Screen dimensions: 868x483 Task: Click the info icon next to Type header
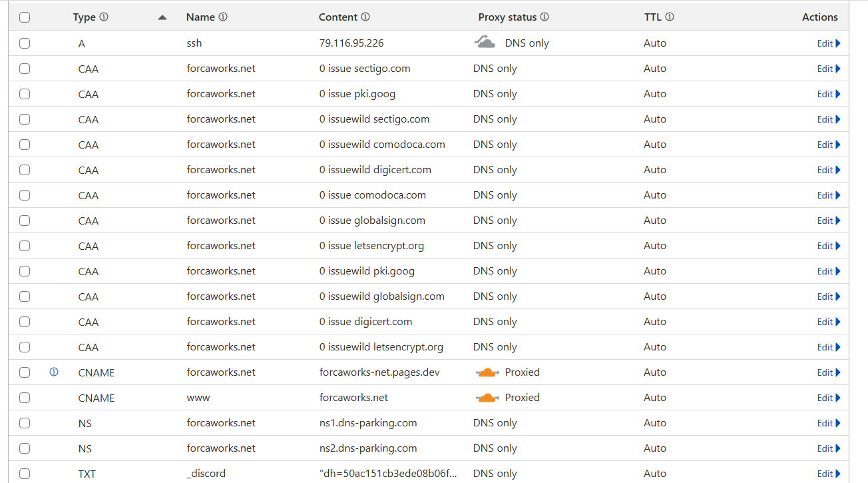pos(104,17)
